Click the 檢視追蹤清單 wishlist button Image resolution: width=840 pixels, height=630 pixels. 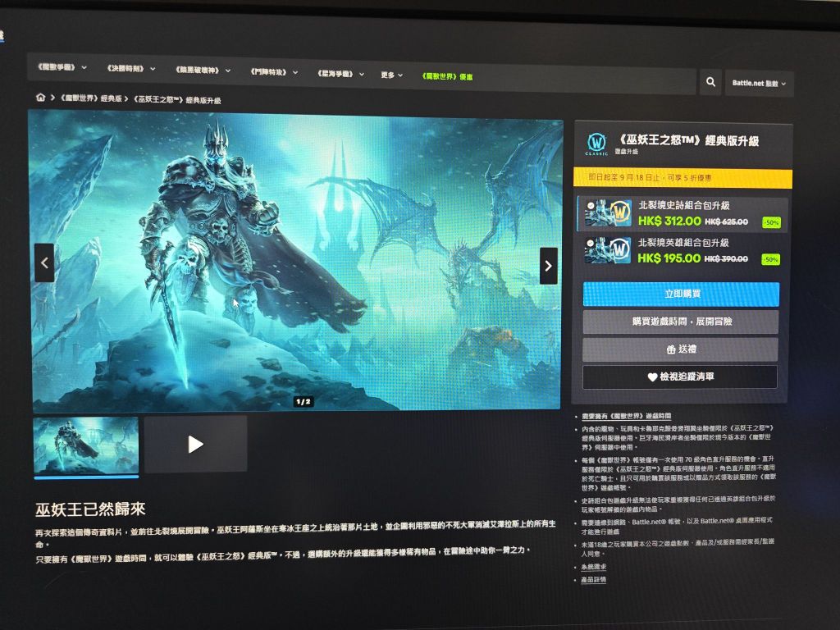tap(680, 377)
